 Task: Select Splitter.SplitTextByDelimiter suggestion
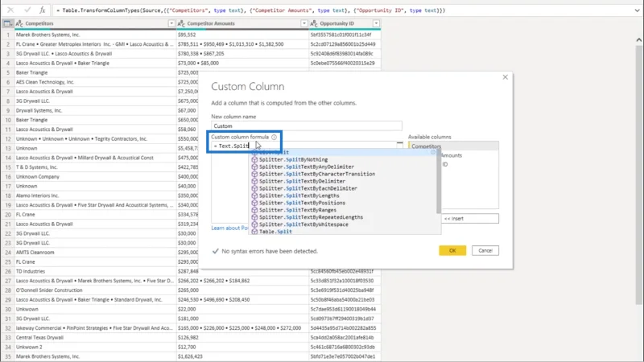[302, 181]
